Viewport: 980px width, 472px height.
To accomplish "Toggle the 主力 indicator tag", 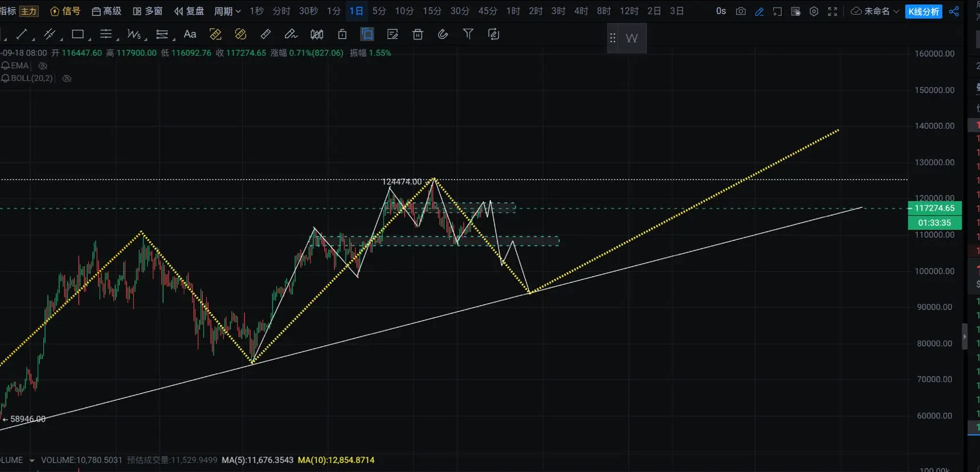I will (x=28, y=11).
